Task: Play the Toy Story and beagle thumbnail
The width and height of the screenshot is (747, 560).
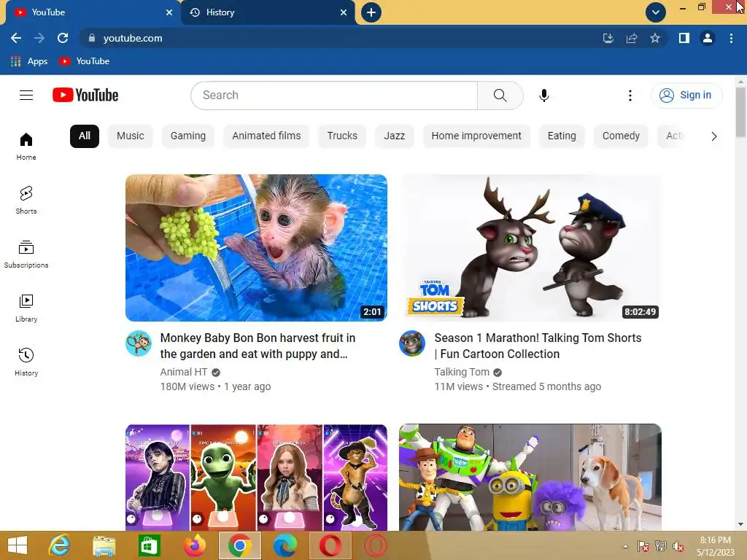Action: [530, 477]
